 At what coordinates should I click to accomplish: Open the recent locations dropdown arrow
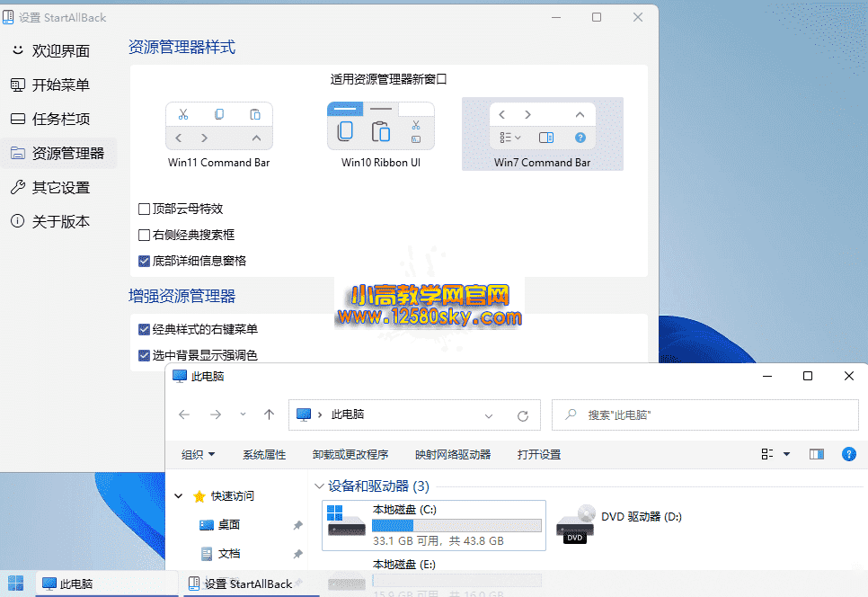pyautogui.click(x=243, y=414)
